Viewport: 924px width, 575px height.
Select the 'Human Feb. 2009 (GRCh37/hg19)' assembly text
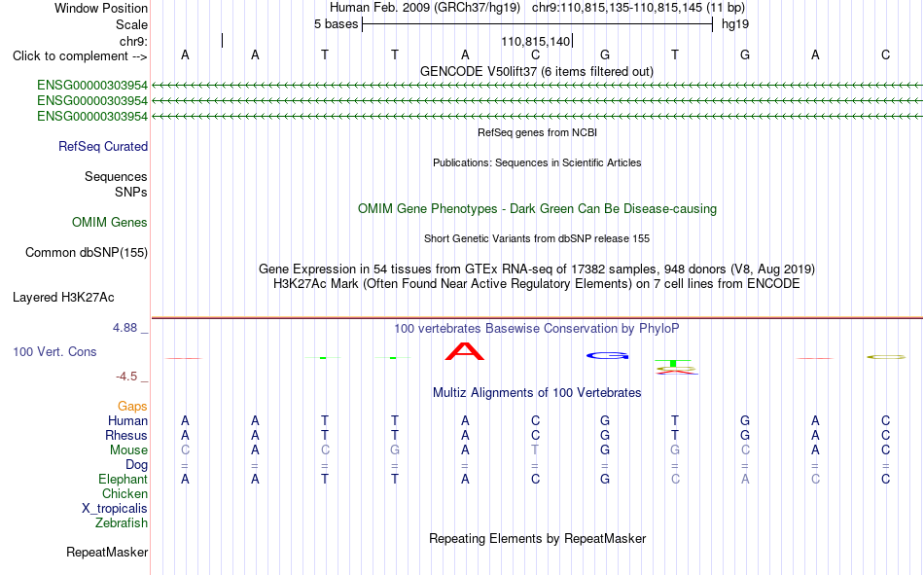click(425, 8)
